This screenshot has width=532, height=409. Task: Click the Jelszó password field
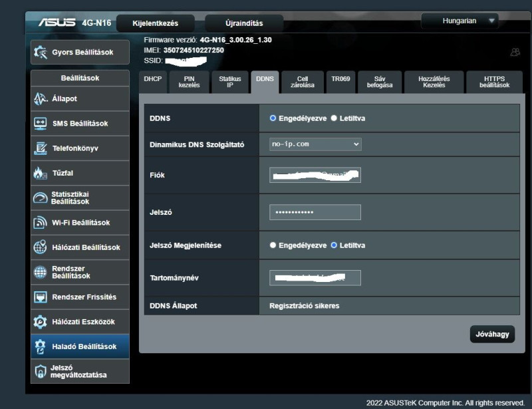pos(315,212)
